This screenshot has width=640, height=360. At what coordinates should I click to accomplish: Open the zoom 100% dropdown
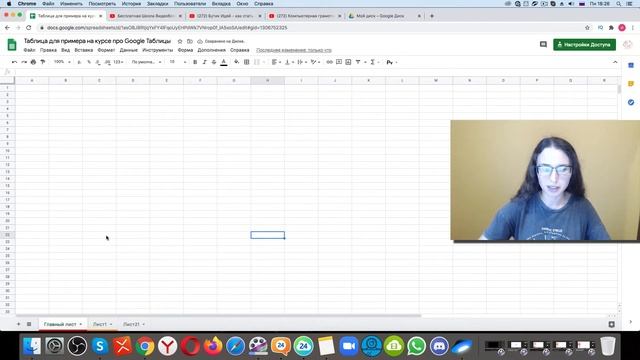click(x=62, y=62)
